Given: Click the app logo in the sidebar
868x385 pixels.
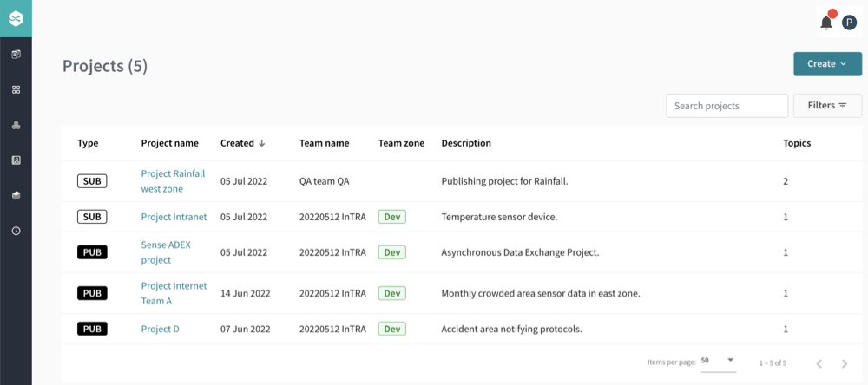Looking at the screenshot, I should (16, 18).
